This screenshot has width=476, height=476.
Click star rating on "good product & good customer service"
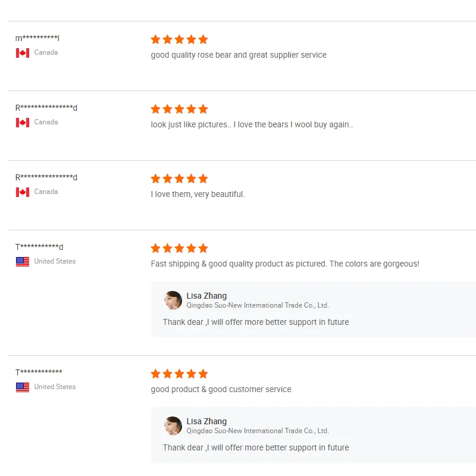coord(179,374)
